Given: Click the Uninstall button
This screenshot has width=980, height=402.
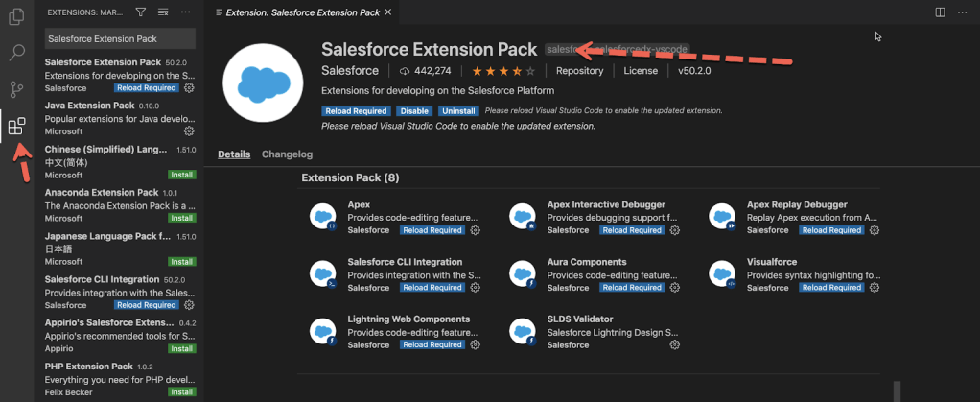Looking at the screenshot, I should coord(457,111).
